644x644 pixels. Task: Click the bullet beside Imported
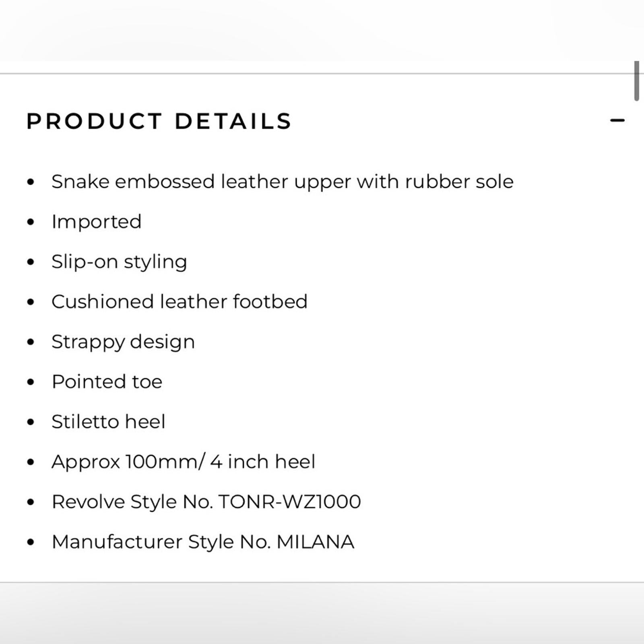click(31, 222)
